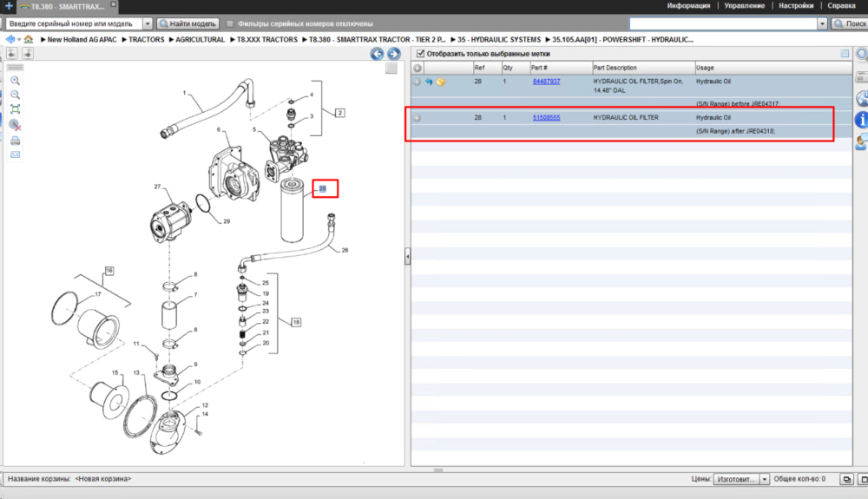
Task: Click the '(S/N Range) after JRE04318;' text
Action: (735, 132)
